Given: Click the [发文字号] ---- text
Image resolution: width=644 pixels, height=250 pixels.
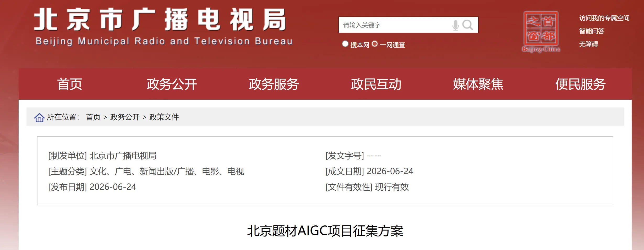Looking at the screenshot, I should click(353, 156).
